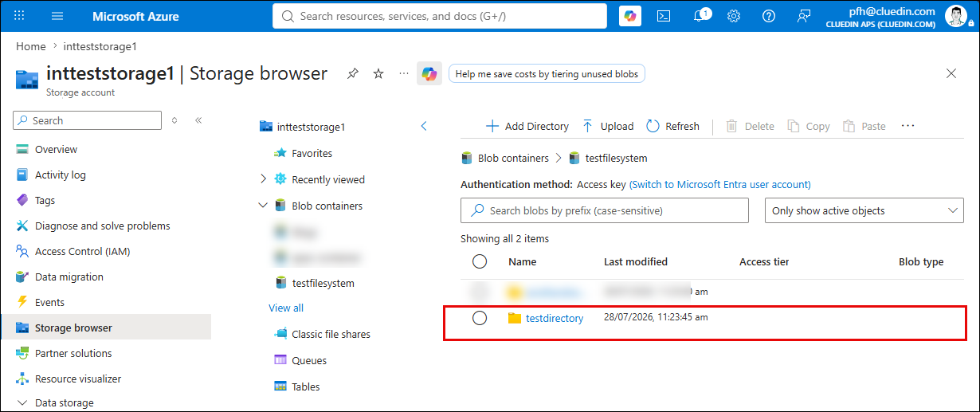The height and width of the screenshot is (412, 980).
Task: Select the blurred first row circle
Action: [x=480, y=291]
